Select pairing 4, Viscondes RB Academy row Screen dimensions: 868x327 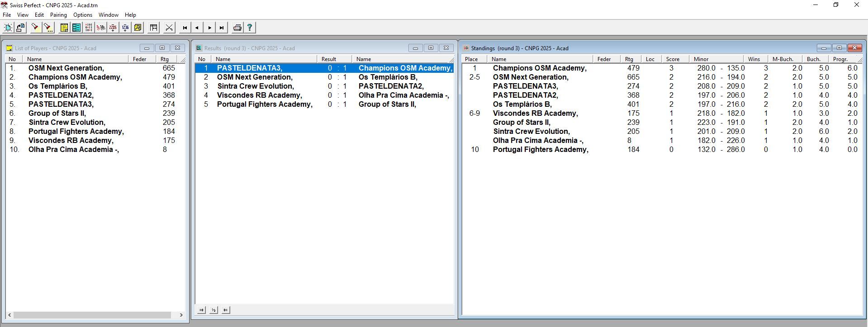[324, 95]
